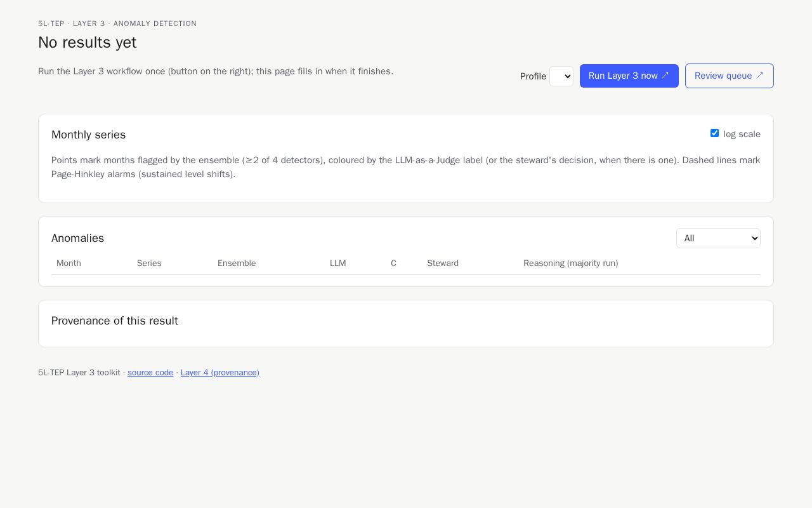Click the Provenance of this result heading

(x=115, y=321)
